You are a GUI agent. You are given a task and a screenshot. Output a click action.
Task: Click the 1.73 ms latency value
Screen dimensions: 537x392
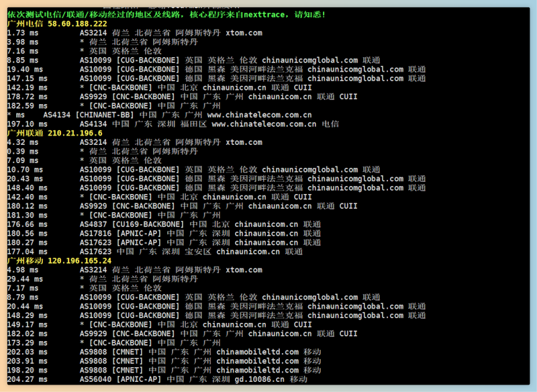(23, 33)
